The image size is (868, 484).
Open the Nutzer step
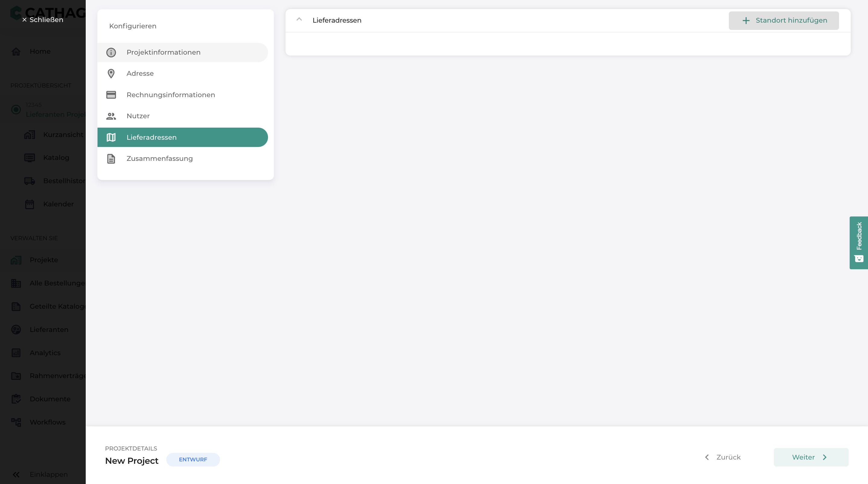click(183, 116)
